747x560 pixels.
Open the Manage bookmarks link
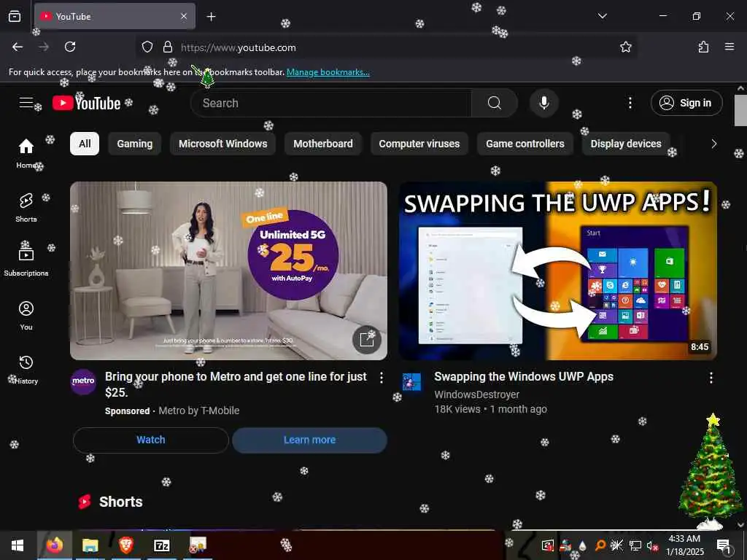pyautogui.click(x=328, y=72)
